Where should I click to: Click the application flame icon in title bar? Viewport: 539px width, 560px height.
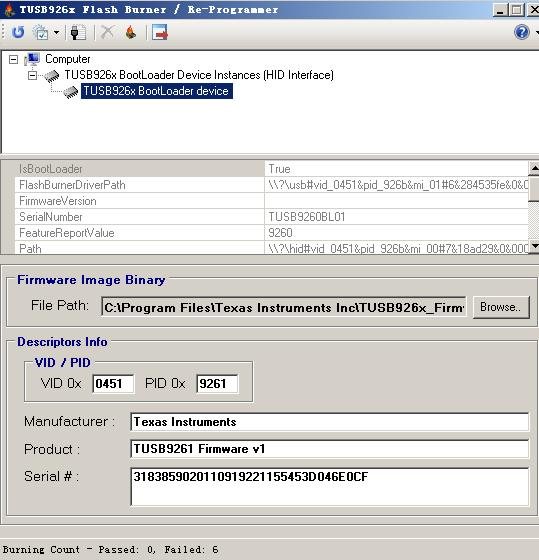(x=9, y=9)
